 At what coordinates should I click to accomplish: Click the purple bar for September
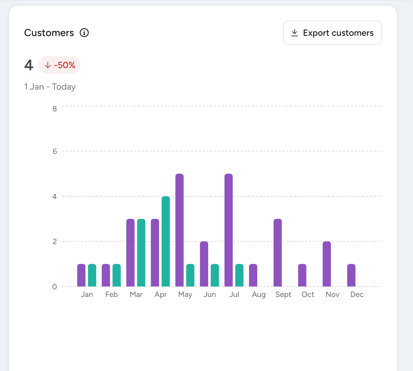(x=278, y=253)
